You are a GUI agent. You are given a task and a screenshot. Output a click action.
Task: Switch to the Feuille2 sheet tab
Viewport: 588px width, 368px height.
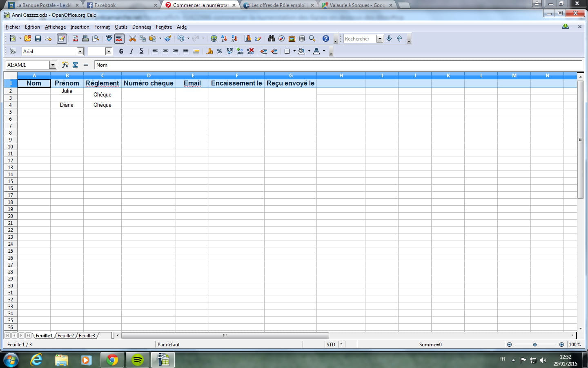click(66, 335)
